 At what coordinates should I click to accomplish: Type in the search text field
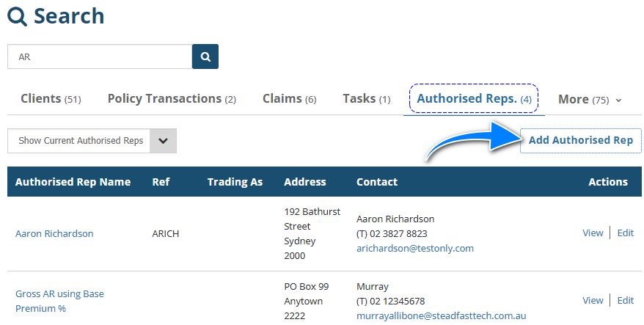pos(99,56)
